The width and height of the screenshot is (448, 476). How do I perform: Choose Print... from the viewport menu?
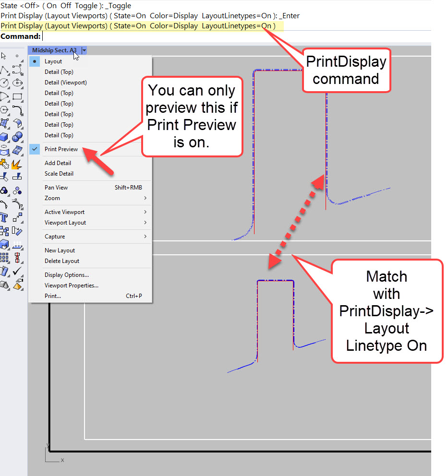[90, 296]
